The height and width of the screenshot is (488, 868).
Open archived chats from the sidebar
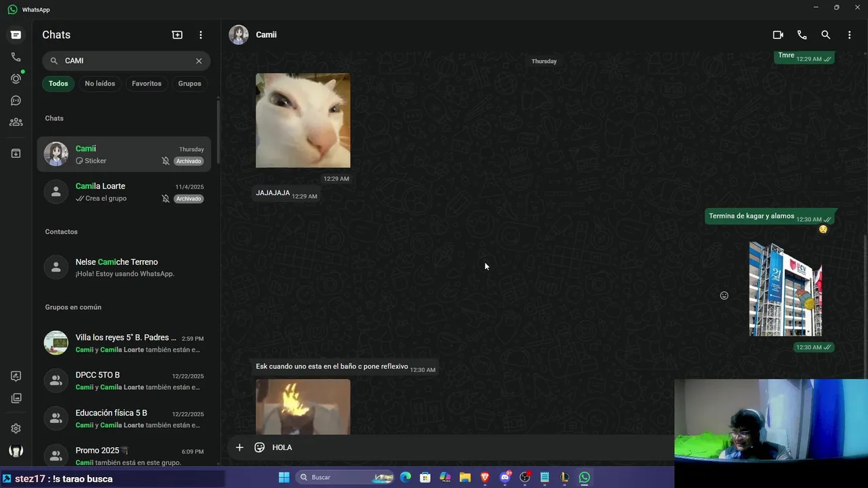coord(16,153)
